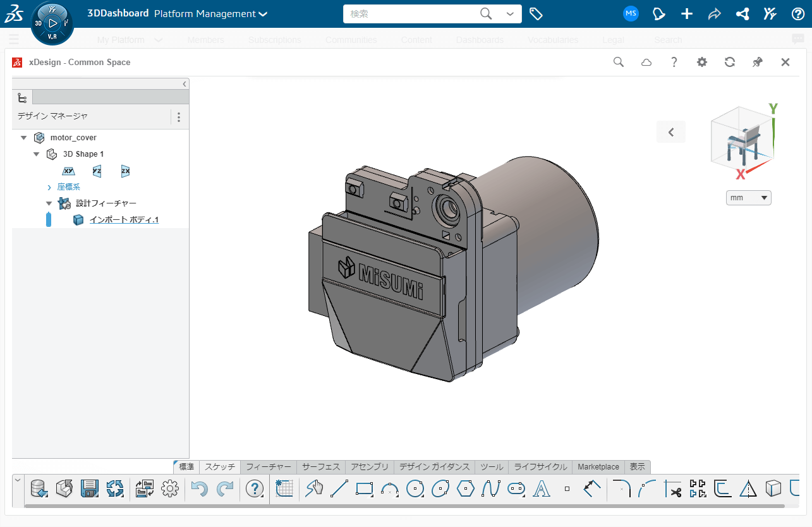Open the xDesign settings gear

click(x=701, y=62)
